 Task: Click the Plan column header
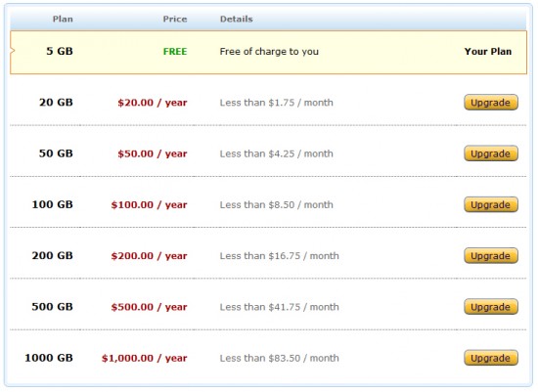(x=63, y=19)
